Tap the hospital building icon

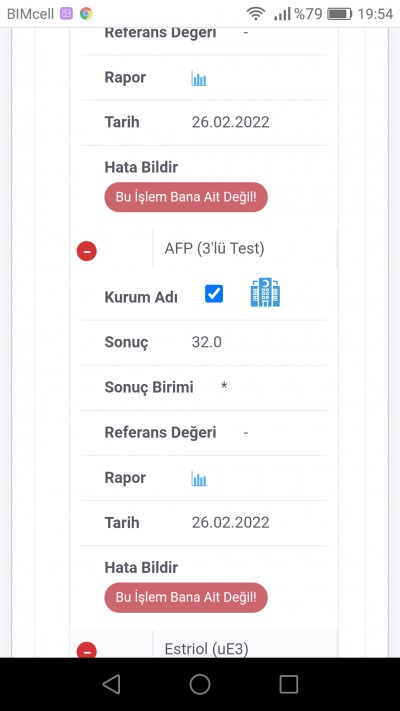(265, 292)
